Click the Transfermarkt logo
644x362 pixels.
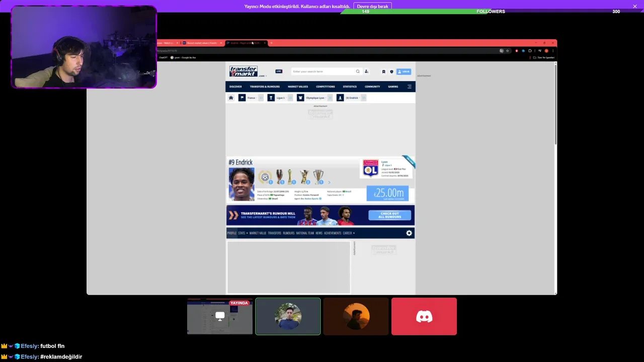244,71
